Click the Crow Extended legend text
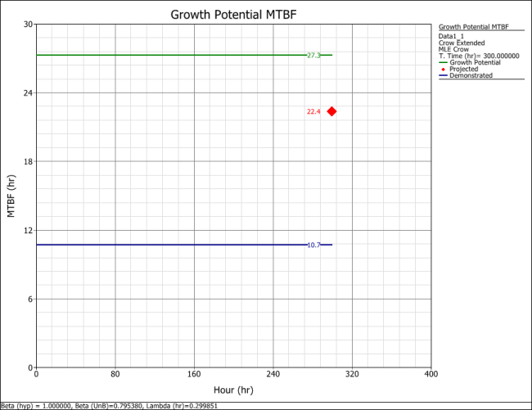This screenshot has height=410, width=532. click(x=460, y=43)
